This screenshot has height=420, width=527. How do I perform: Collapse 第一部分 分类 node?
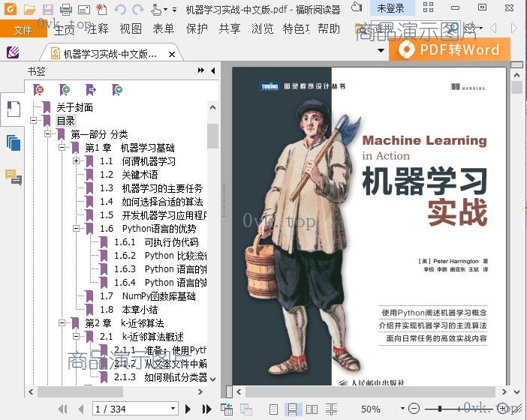tap(48, 134)
